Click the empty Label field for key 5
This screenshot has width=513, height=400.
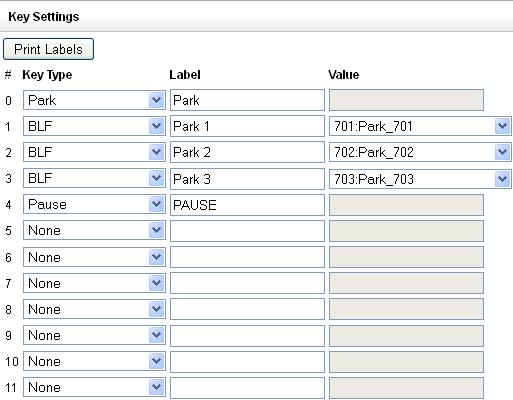tap(247, 231)
